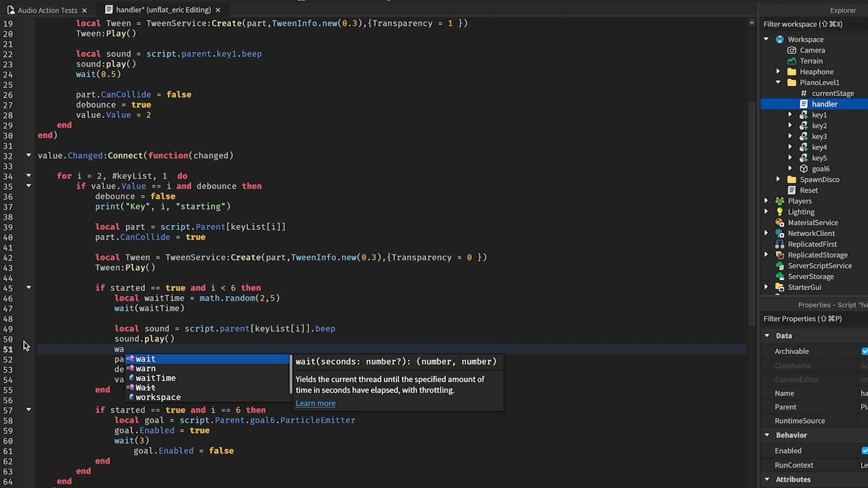Click the ServerScriptService icon

tap(779, 266)
